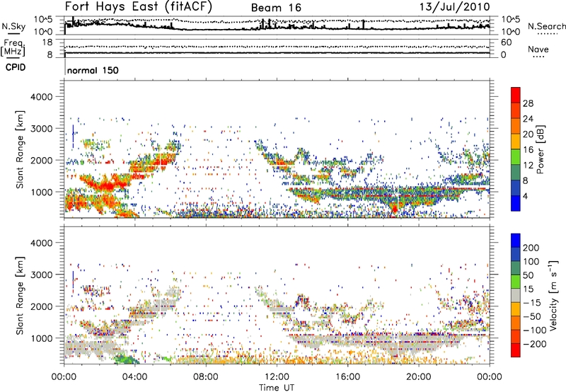Click the 1000 tick on the power panel
The height and width of the screenshot is (392, 566).
tap(42, 192)
